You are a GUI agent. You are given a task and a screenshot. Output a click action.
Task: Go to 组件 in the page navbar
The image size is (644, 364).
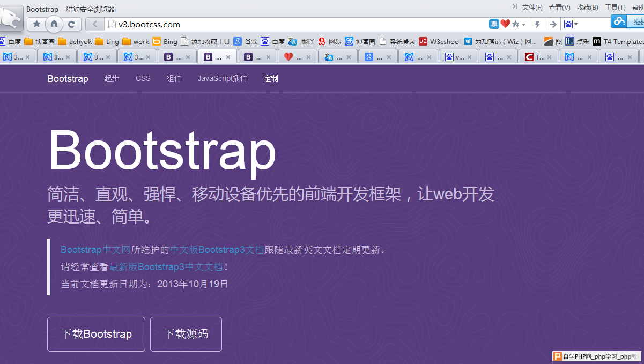174,79
